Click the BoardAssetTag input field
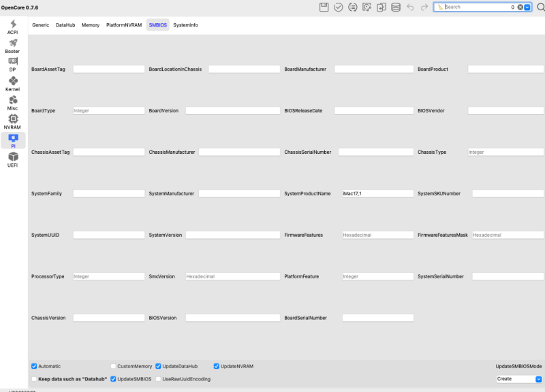The width and height of the screenshot is (545, 392). pos(109,69)
